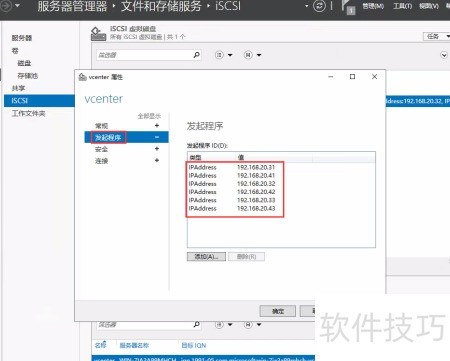
Task: Expand the collapse chevron at panel right
Action: (x=444, y=55)
